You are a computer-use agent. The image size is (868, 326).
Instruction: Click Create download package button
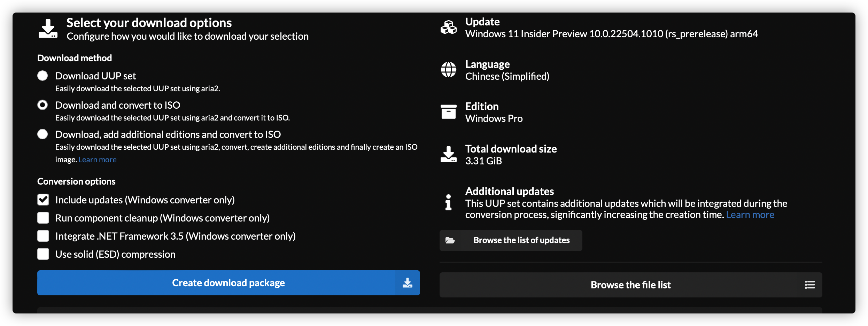(228, 283)
